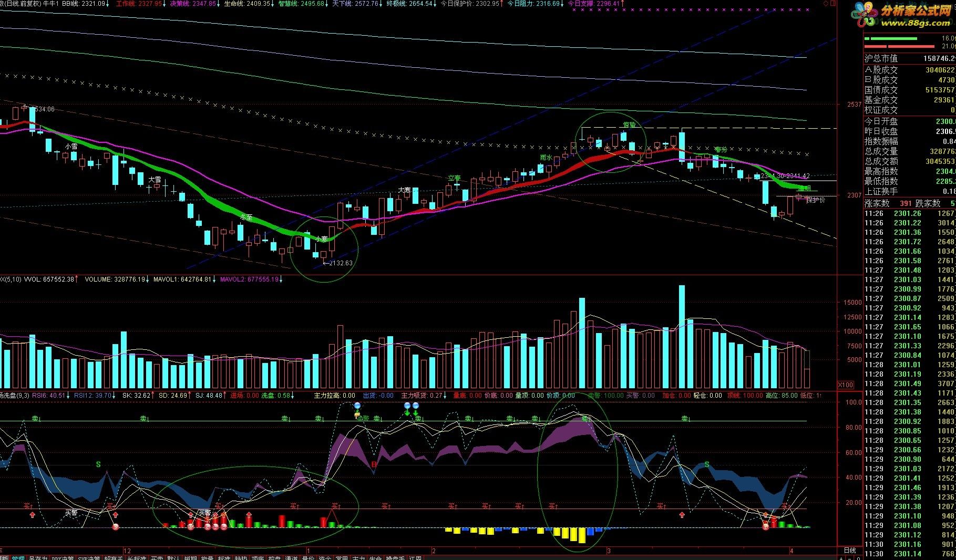The image size is (956, 560).
Task: Click the 2341.30-2341.42 gap label
Action: coord(785,176)
